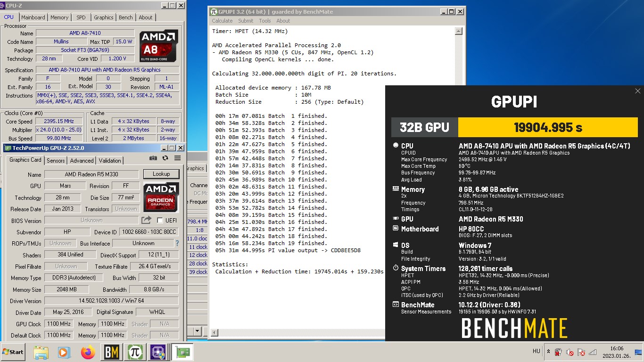Open the About tab in CPU-Z
644x362 pixels.
tap(146, 17)
